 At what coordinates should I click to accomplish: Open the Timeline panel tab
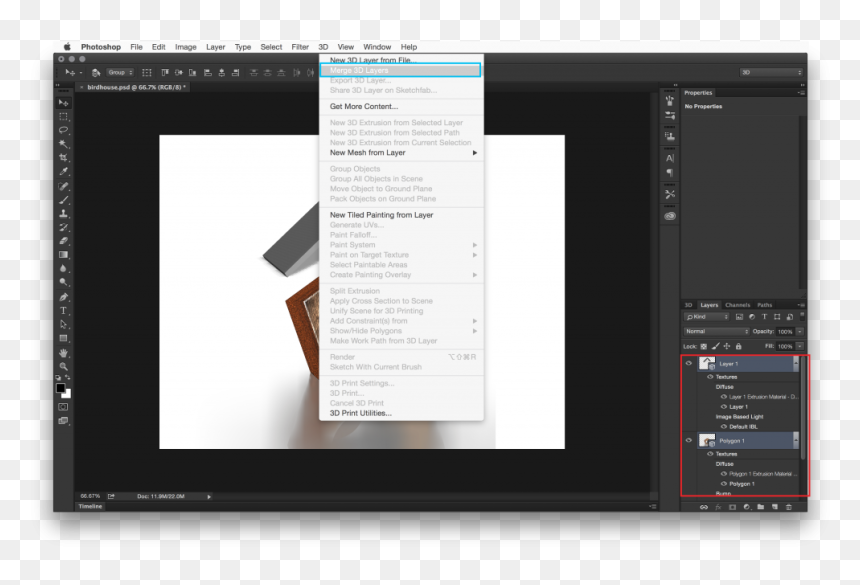click(90, 507)
